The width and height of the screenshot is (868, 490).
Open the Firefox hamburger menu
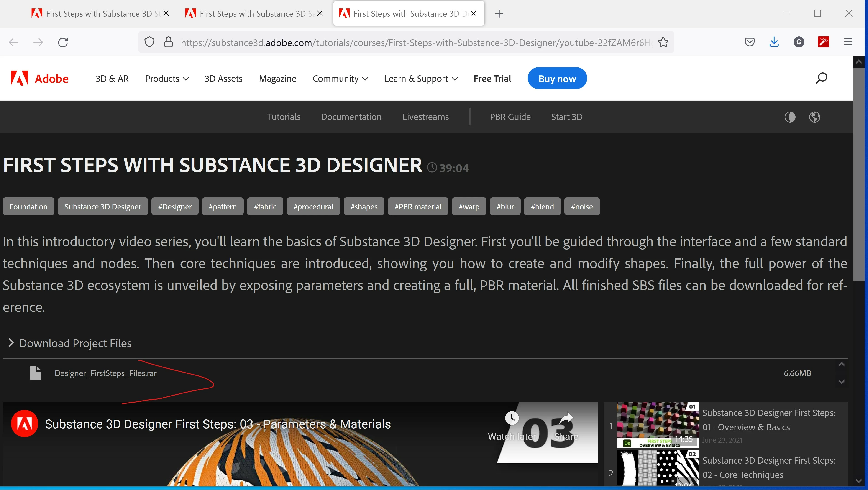click(x=848, y=42)
